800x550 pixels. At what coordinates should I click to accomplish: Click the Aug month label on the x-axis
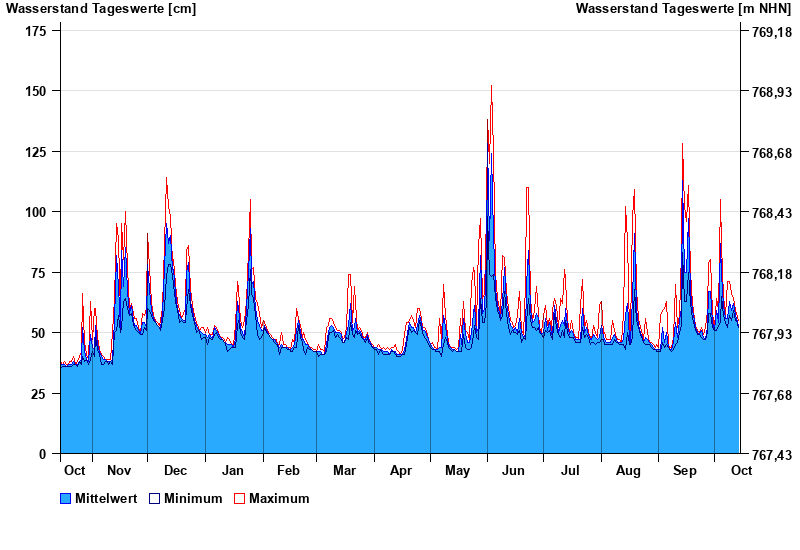click(x=628, y=470)
